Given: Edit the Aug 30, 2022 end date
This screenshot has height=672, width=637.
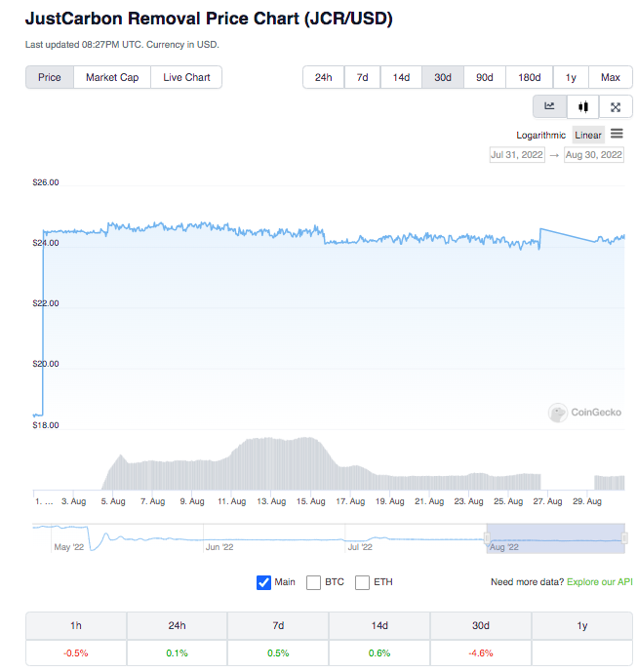Looking at the screenshot, I should coord(594,155).
